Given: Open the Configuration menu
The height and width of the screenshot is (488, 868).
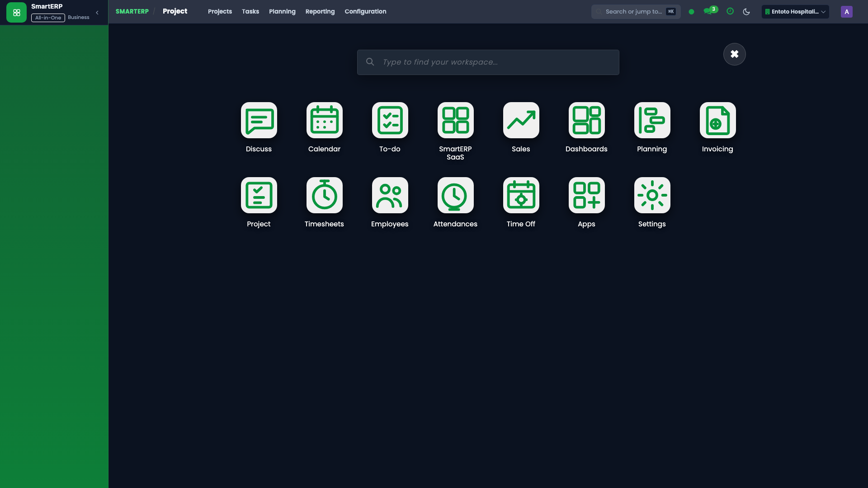Looking at the screenshot, I should coord(365,12).
